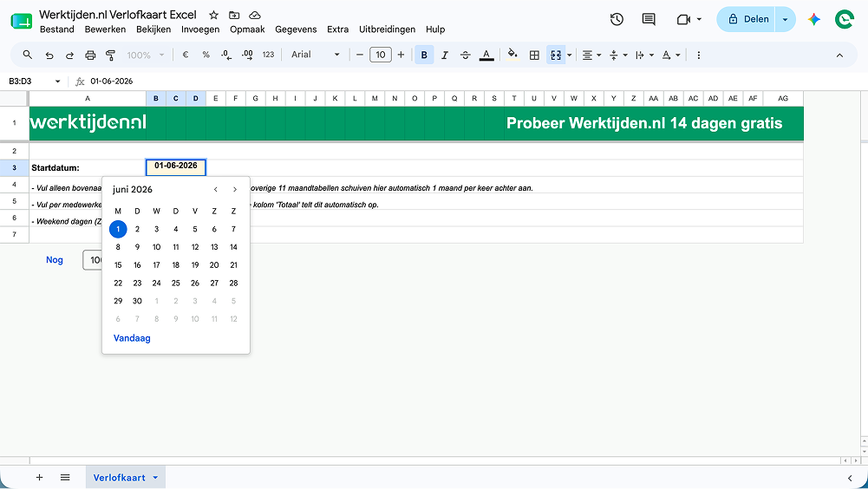Add a new sheet
Viewport: 868px width, 489px height.
[39, 478]
